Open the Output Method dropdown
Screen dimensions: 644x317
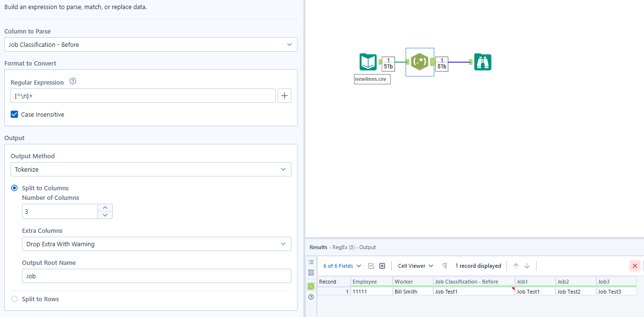pos(150,169)
